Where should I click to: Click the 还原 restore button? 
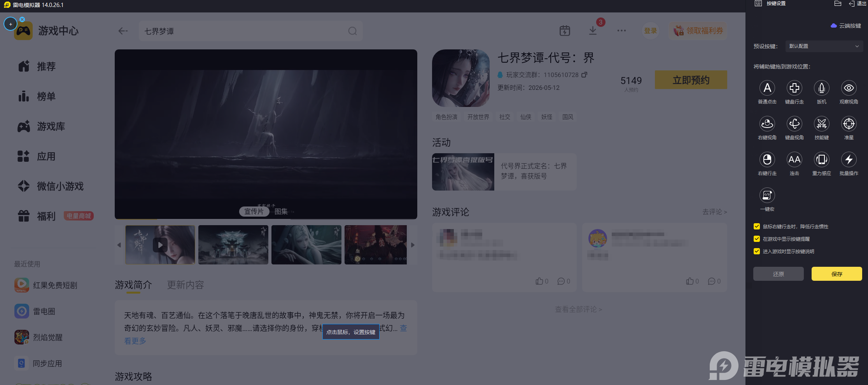click(778, 274)
